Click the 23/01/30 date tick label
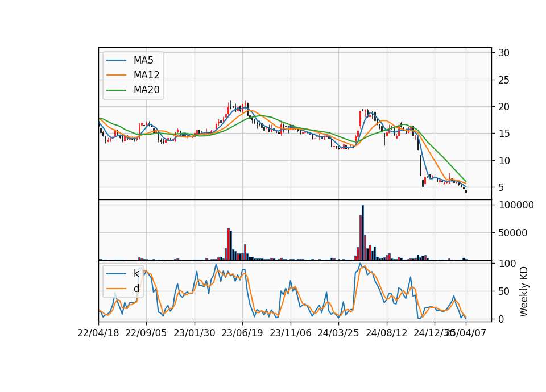 tap(195, 333)
